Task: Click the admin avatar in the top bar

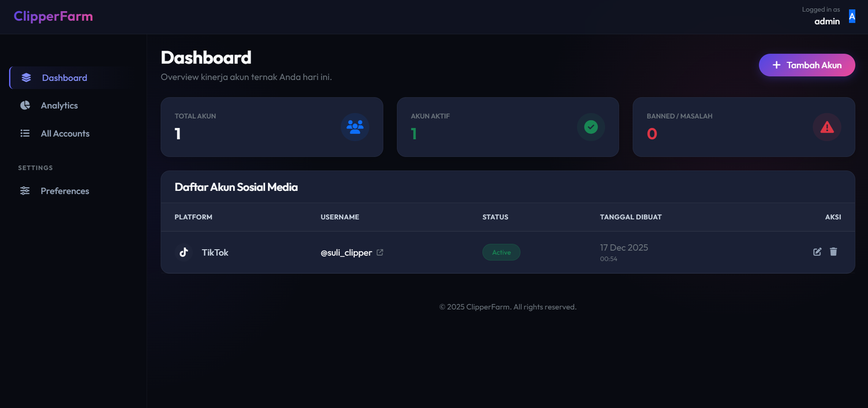Action: (x=852, y=17)
